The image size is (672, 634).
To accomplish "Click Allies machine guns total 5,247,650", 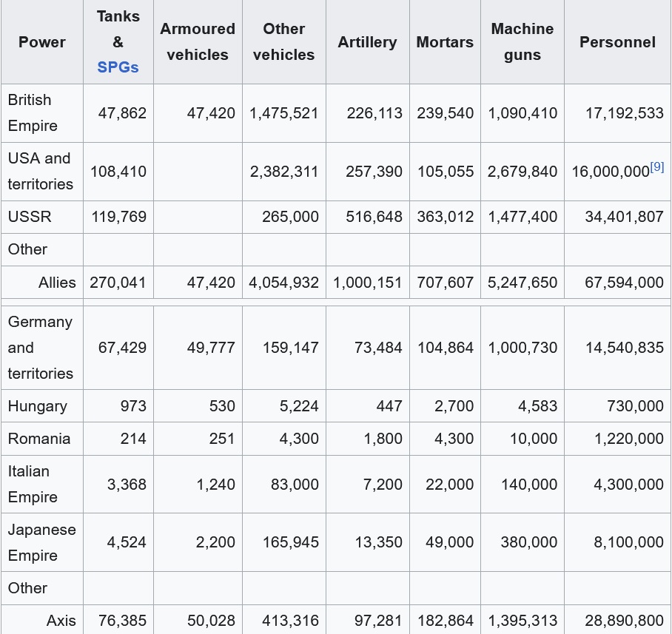I will point(523,283).
